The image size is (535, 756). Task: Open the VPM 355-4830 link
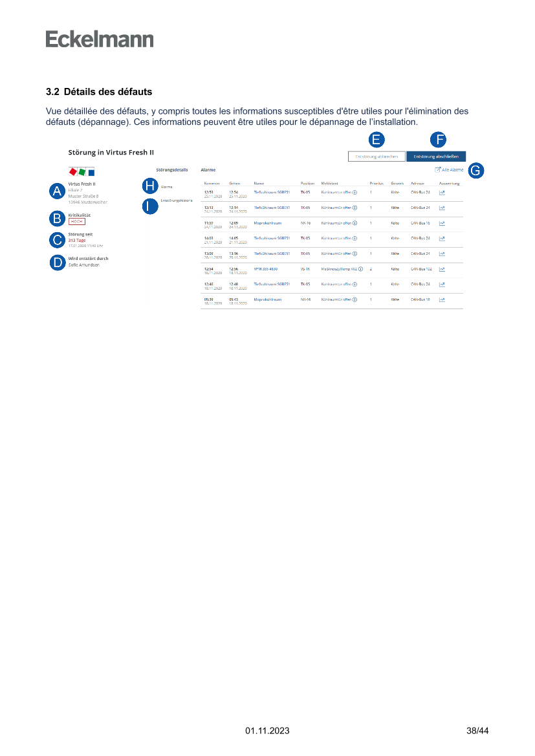(265, 268)
